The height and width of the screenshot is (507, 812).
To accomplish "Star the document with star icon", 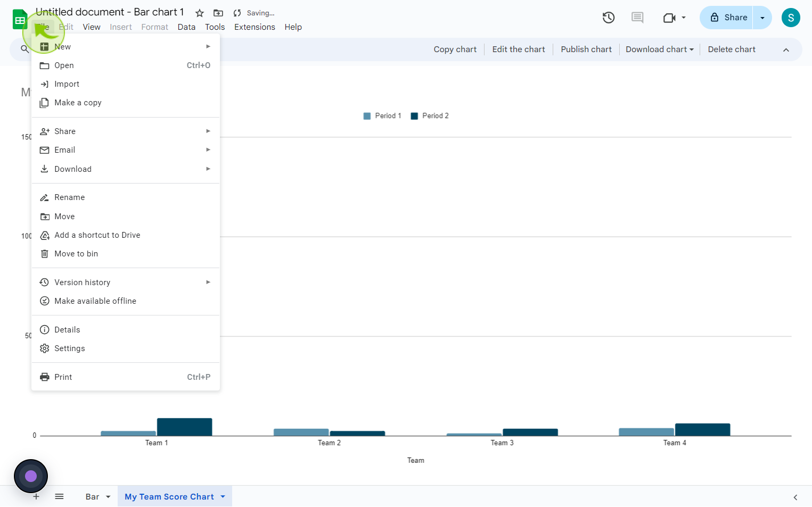I will coord(200,13).
